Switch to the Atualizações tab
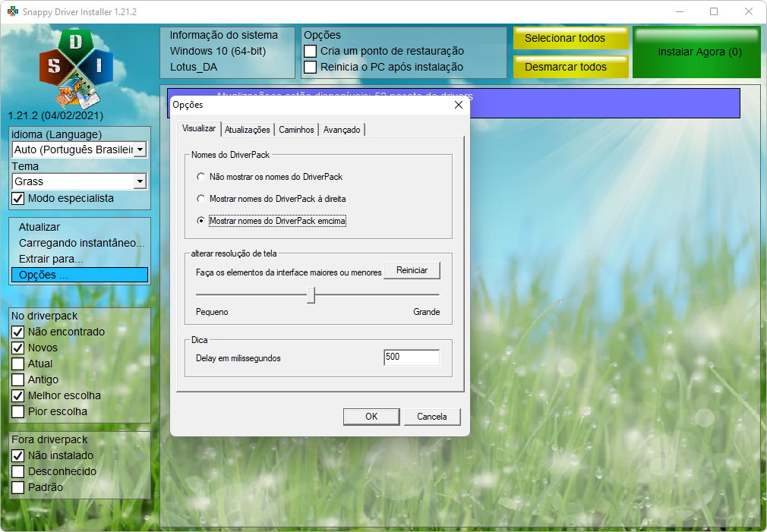This screenshot has width=767, height=532. [247, 130]
